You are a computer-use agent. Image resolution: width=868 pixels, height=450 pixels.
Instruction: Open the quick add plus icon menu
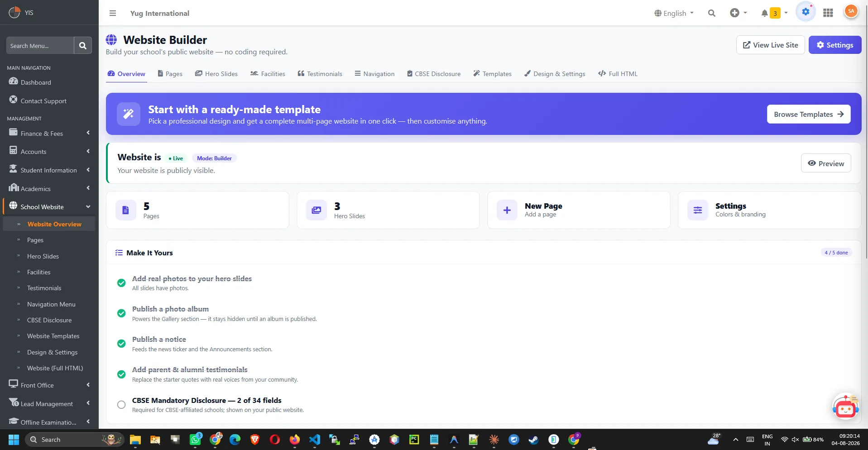pos(738,13)
